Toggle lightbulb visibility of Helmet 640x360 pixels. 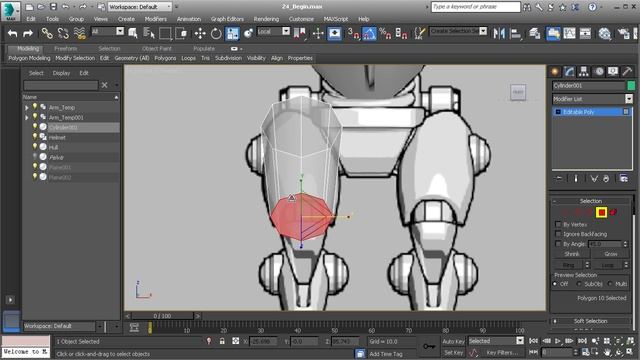point(35,137)
